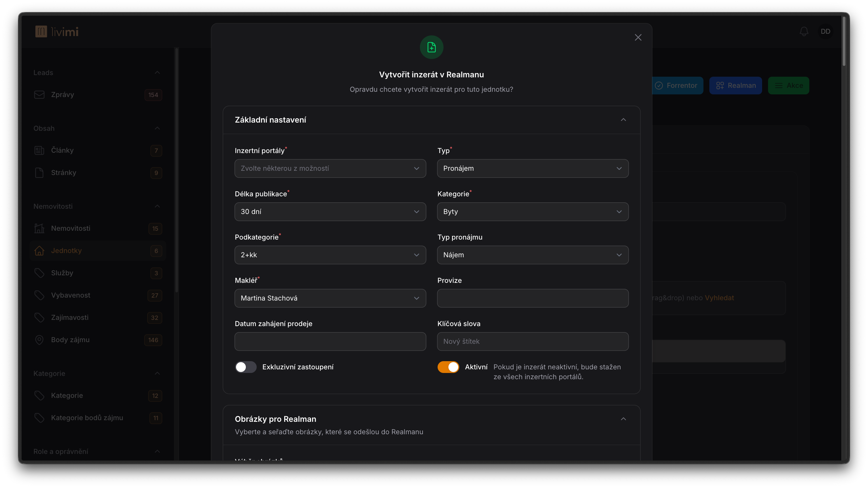868x488 pixels.
Task: Click the Body zájmu map pin icon
Action: click(x=39, y=340)
